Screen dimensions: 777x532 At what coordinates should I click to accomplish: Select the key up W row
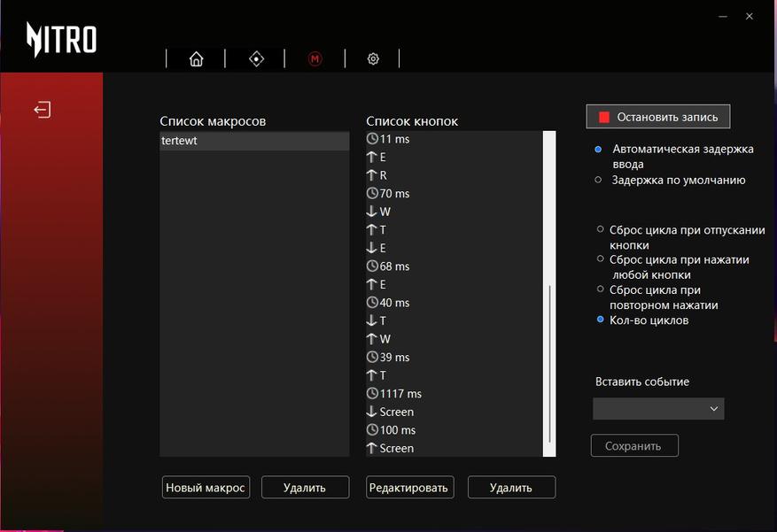pos(455,339)
